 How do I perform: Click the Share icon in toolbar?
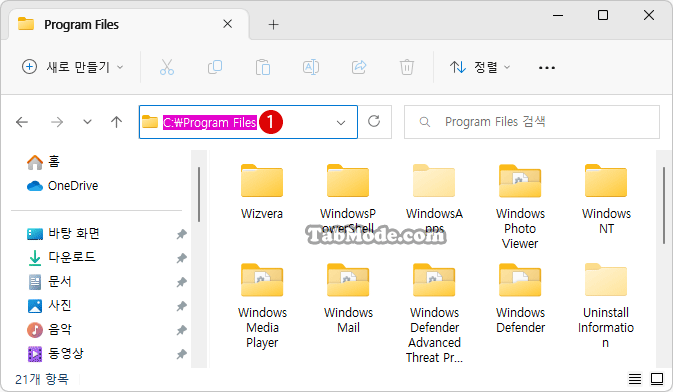tap(359, 67)
